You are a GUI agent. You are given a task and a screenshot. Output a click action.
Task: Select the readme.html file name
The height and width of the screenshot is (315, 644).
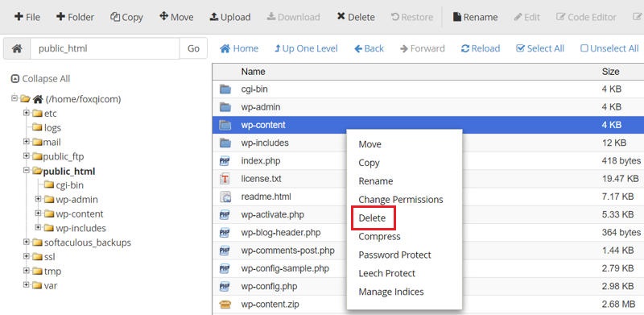coord(266,197)
